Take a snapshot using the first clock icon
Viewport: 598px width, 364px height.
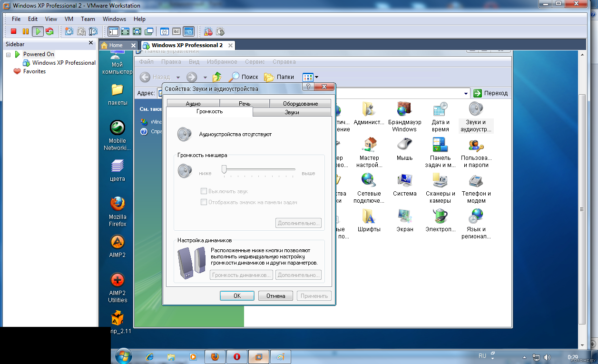[69, 31]
